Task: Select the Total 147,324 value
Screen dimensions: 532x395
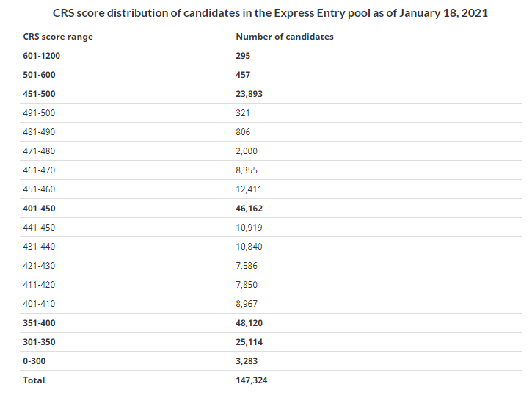Action: tap(252, 380)
